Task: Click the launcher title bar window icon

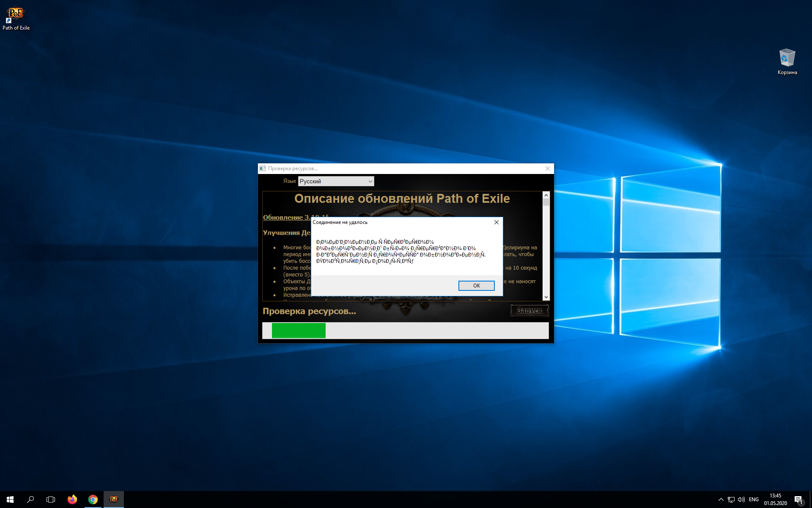Action: tap(263, 168)
